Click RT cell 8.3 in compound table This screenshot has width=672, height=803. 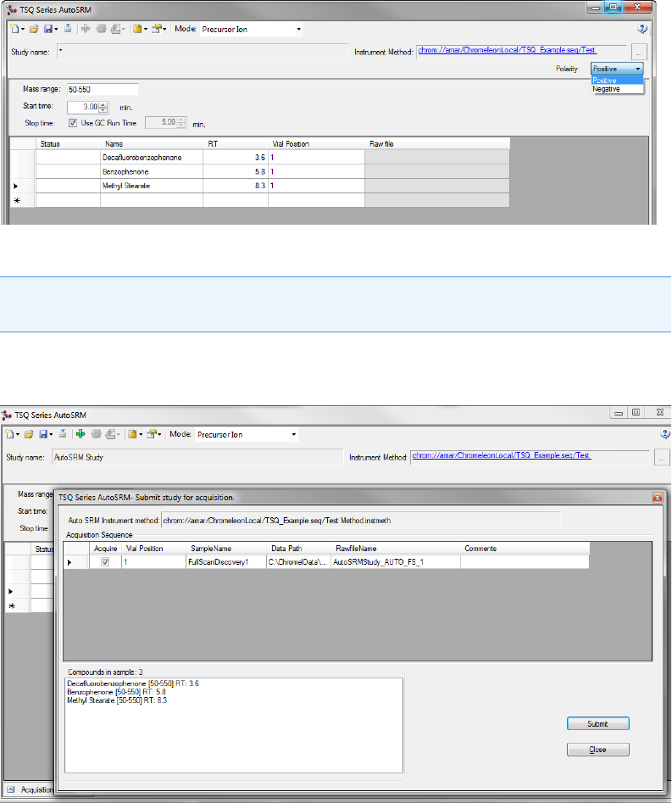[x=236, y=186]
